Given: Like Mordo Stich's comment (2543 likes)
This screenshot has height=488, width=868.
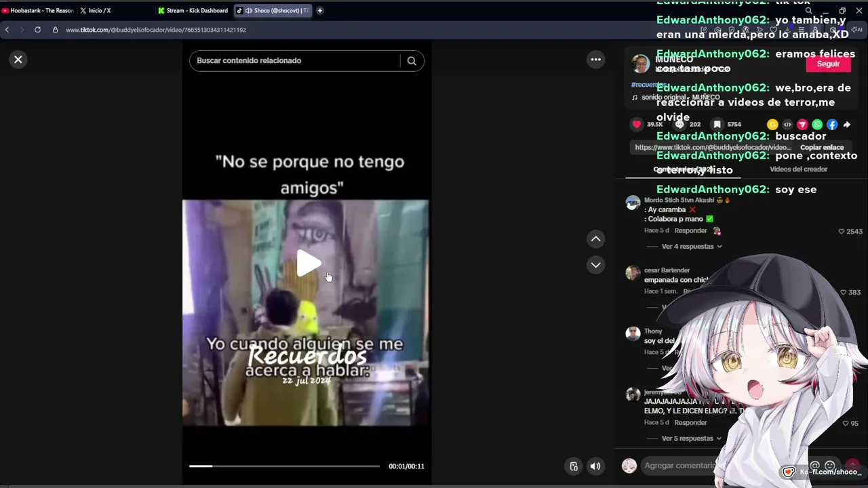Looking at the screenshot, I should tap(842, 232).
